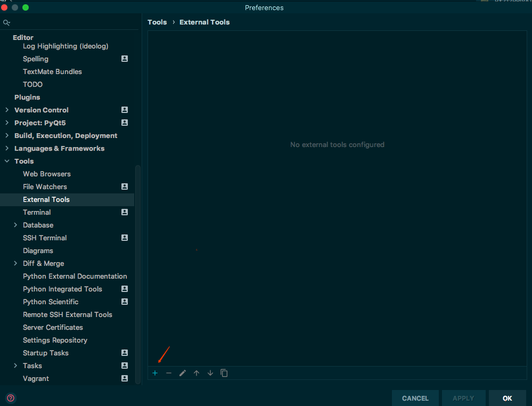The height and width of the screenshot is (406, 532).
Task: Expand the Database node
Action: tap(15, 225)
